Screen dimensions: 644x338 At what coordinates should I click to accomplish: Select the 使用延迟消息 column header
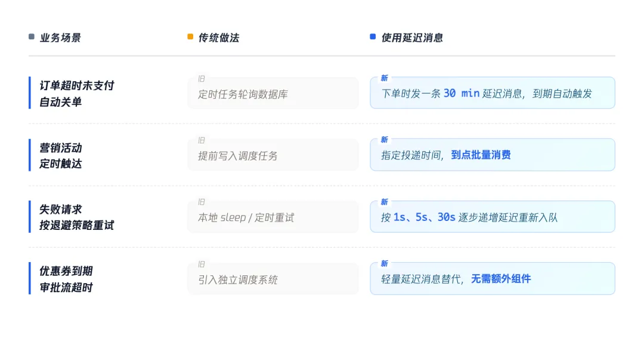pos(412,38)
